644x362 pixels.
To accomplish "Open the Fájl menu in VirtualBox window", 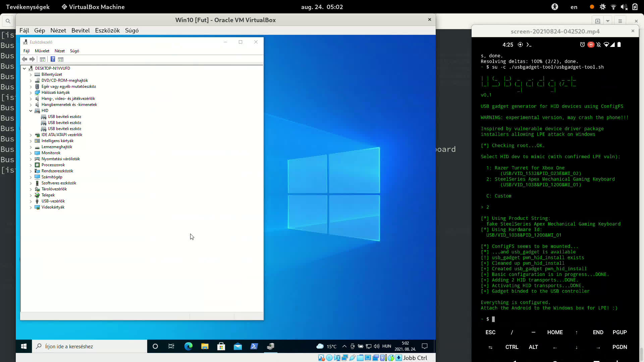I will [24, 31].
